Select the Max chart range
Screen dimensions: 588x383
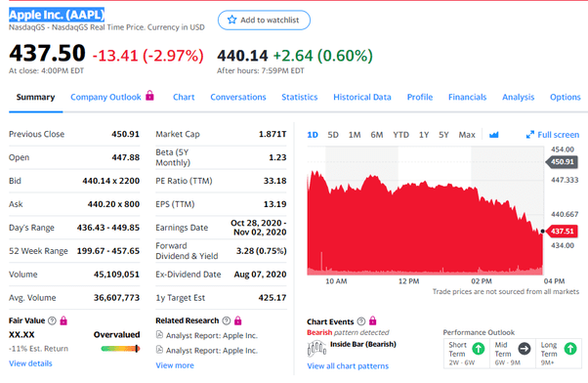point(467,135)
